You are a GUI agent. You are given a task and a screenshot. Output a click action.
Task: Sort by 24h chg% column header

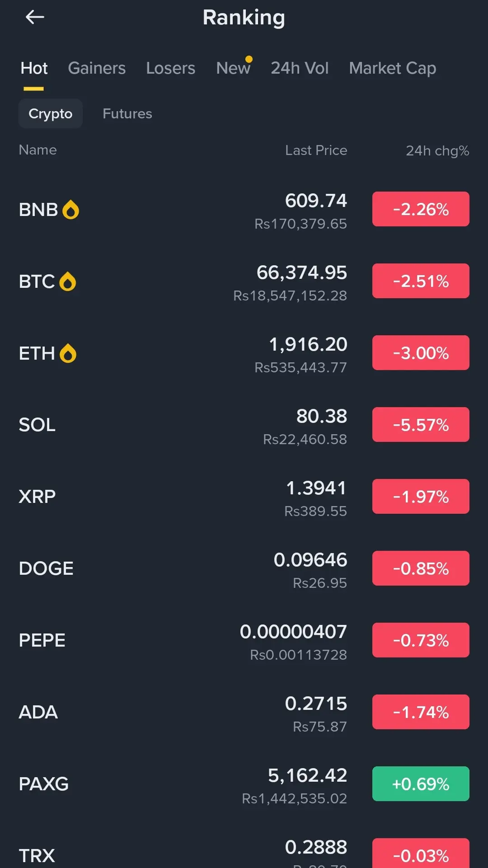pos(437,150)
